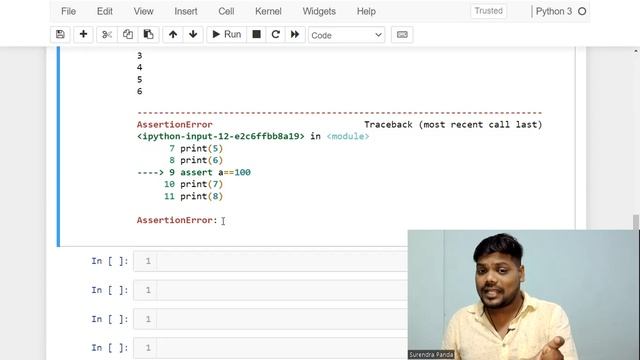Insert a cell below with the plus icon

coord(83,35)
